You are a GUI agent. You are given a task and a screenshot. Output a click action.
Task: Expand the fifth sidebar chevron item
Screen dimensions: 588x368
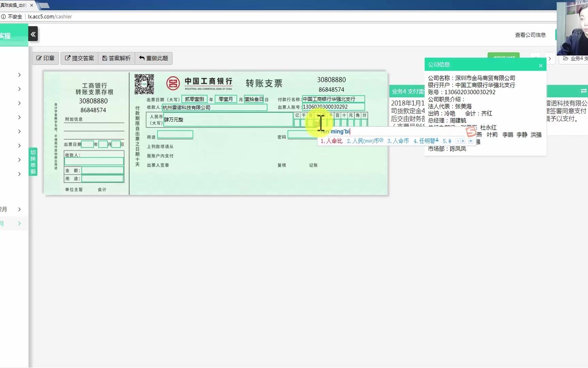point(19,132)
